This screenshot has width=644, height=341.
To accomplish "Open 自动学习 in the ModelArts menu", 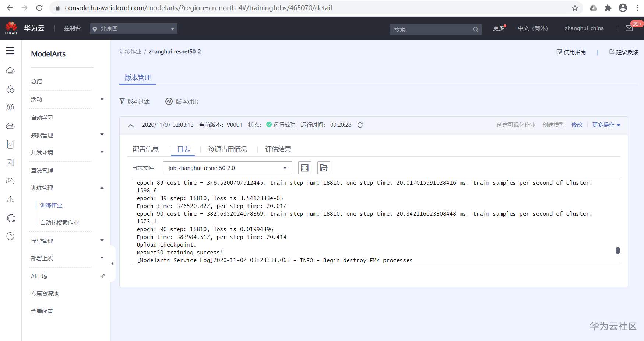I will click(42, 118).
